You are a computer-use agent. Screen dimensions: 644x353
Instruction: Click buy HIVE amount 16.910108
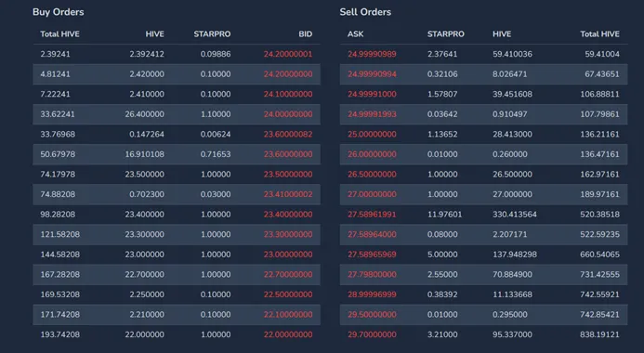(x=145, y=154)
